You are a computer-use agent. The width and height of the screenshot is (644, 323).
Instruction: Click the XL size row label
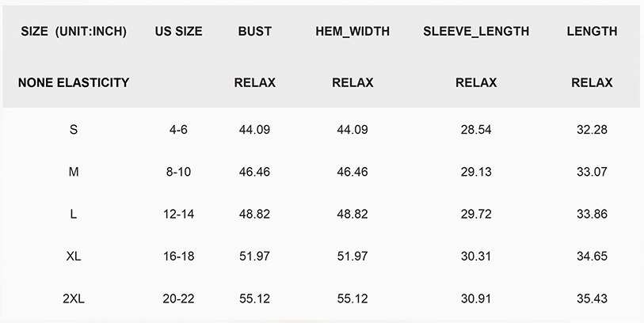tap(74, 256)
